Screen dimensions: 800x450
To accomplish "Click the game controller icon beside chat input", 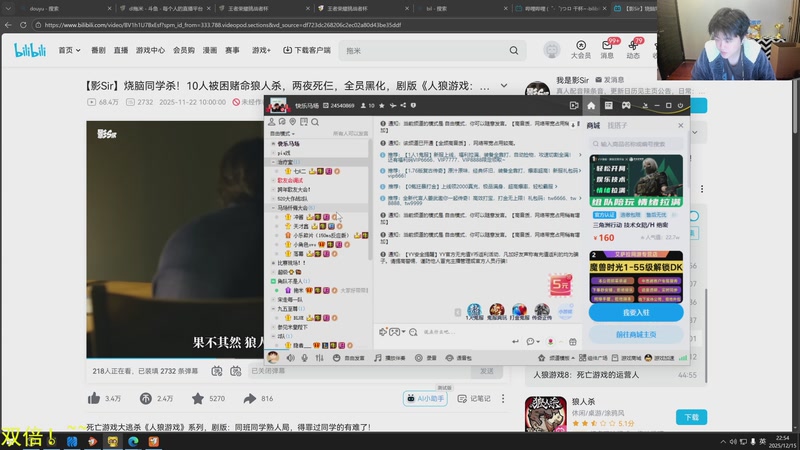I will pos(394,332).
